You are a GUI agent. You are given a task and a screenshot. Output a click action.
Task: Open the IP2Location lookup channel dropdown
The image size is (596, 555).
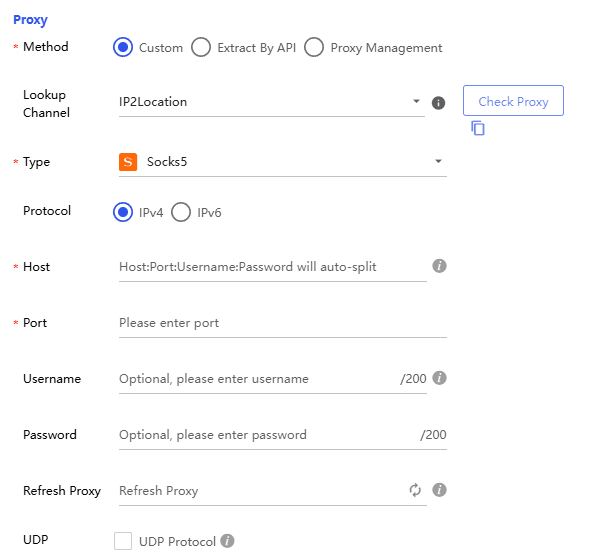click(x=271, y=102)
